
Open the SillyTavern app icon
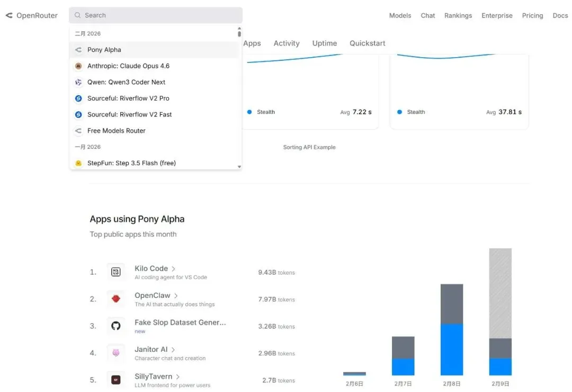click(115, 380)
